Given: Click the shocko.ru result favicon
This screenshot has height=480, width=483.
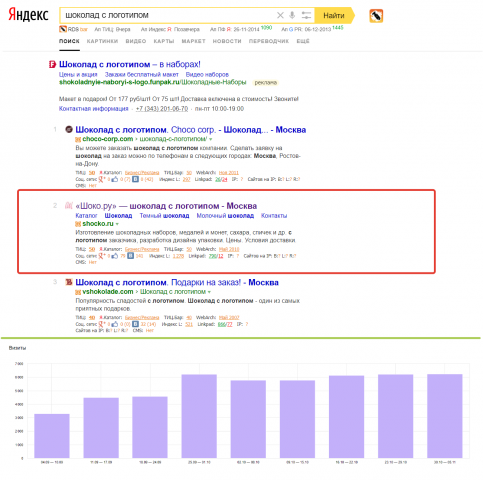Looking at the screenshot, I should (x=69, y=206).
